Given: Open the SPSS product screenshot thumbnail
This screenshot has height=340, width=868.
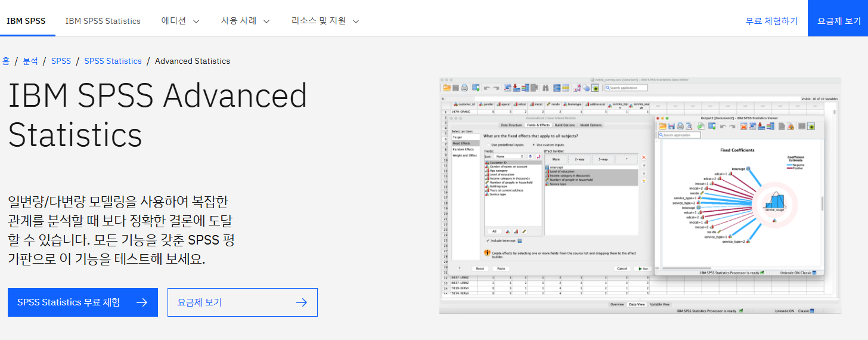Looking at the screenshot, I should (x=640, y=195).
